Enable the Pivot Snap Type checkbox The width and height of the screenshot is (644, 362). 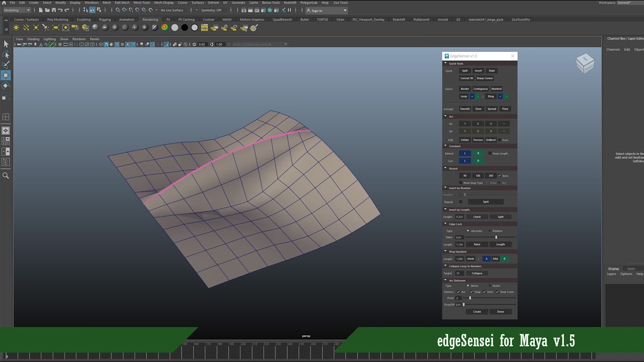(460, 183)
